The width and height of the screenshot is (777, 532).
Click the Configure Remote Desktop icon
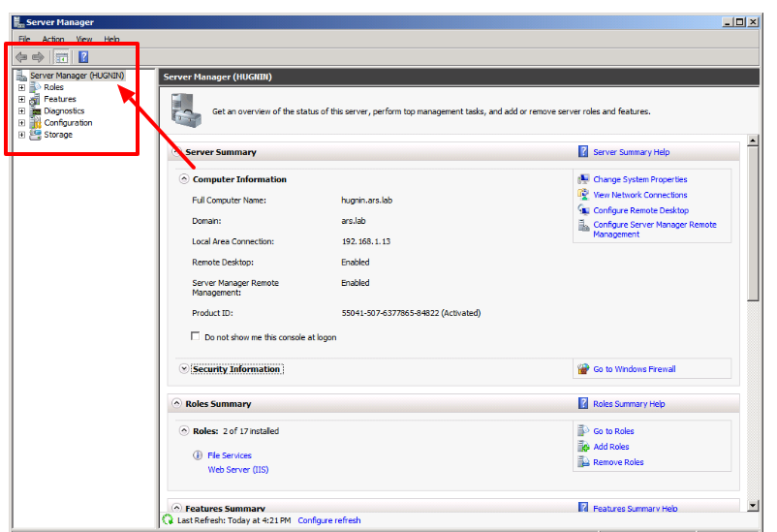click(583, 209)
